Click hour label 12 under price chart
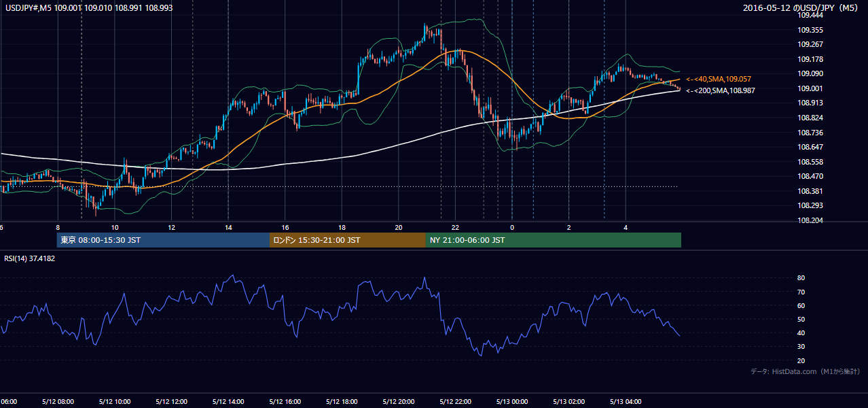 point(172,228)
